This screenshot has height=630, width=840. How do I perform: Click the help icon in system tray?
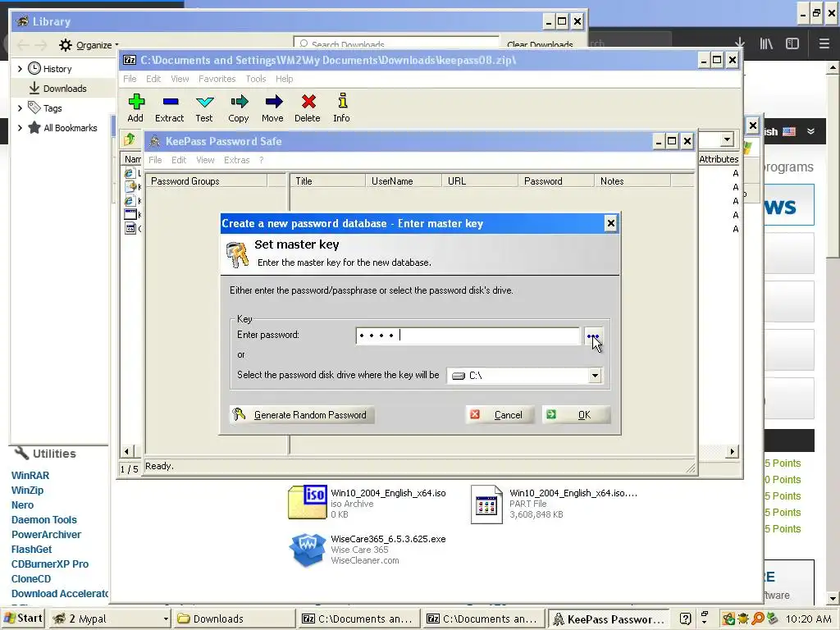tap(685, 619)
